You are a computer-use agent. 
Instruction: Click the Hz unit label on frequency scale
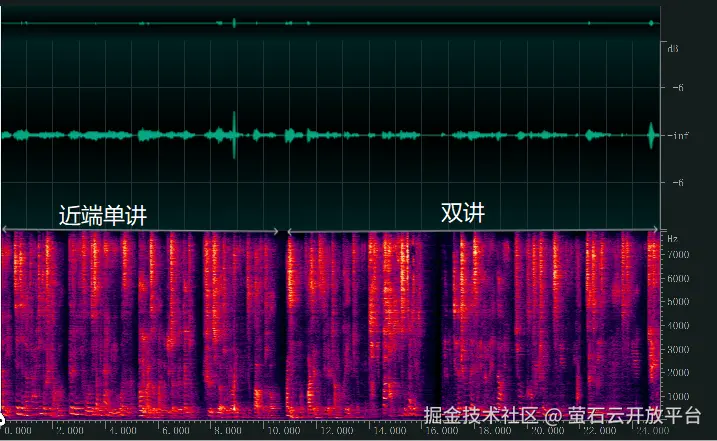coord(673,239)
